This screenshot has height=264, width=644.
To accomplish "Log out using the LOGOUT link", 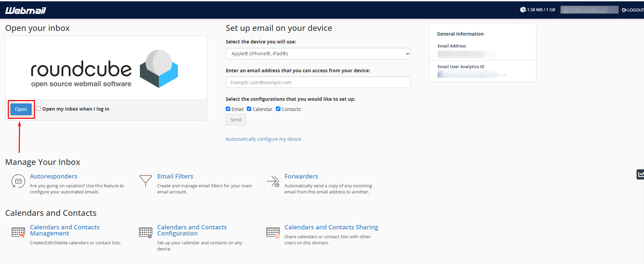I will point(633,10).
